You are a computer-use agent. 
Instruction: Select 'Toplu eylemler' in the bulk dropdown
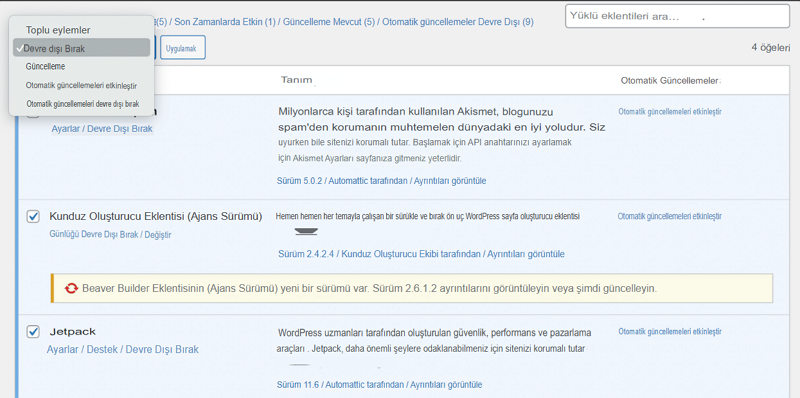[x=58, y=30]
